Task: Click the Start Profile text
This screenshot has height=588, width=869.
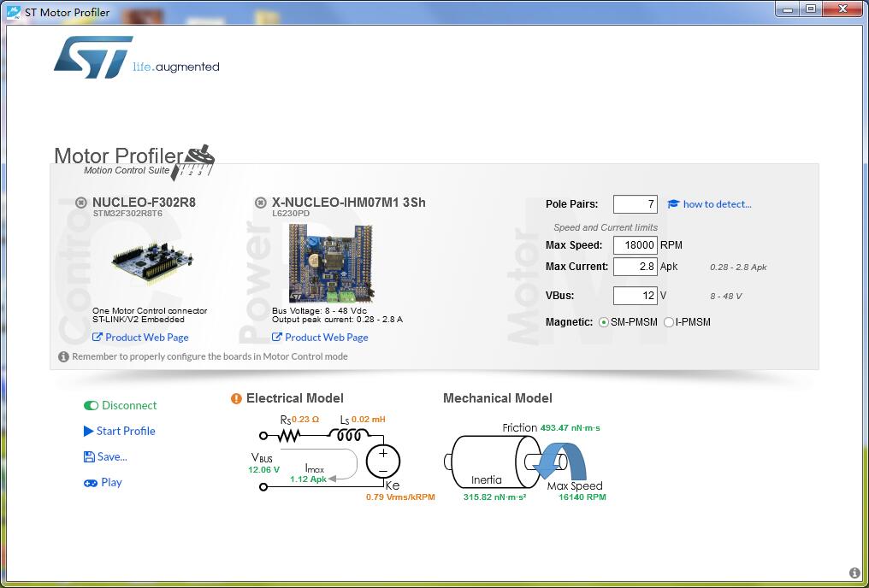Action: pos(126,432)
